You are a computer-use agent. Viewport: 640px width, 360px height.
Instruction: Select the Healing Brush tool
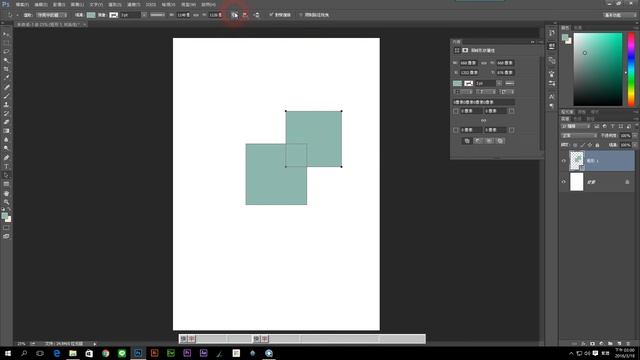pyautogui.click(x=6, y=87)
